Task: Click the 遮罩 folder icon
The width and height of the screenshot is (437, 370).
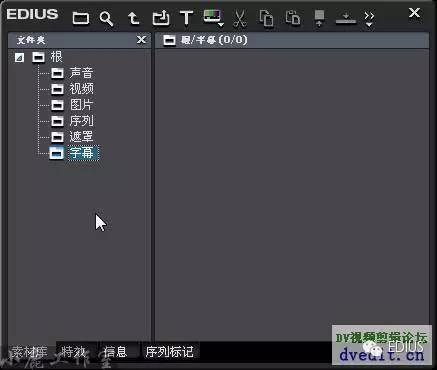Action: pyautogui.click(x=57, y=137)
